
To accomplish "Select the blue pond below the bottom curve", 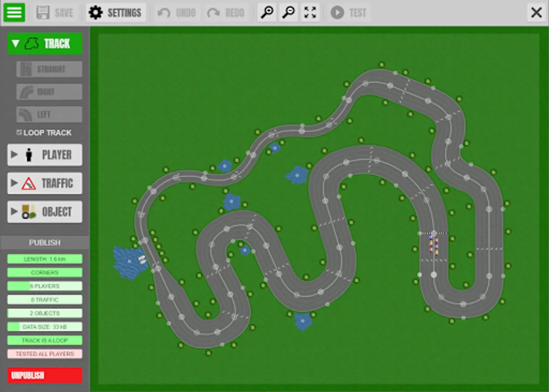I will [303, 321].
